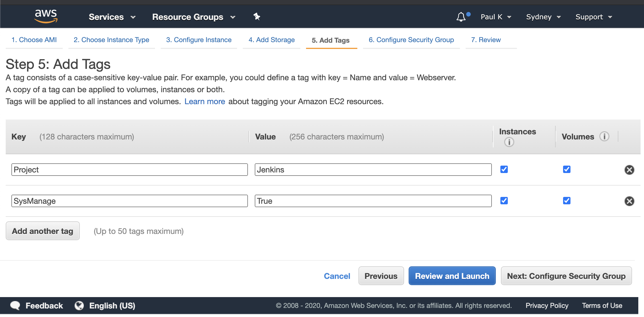Click the True value field
The image size is (644, 317).
tap(373, 201)
